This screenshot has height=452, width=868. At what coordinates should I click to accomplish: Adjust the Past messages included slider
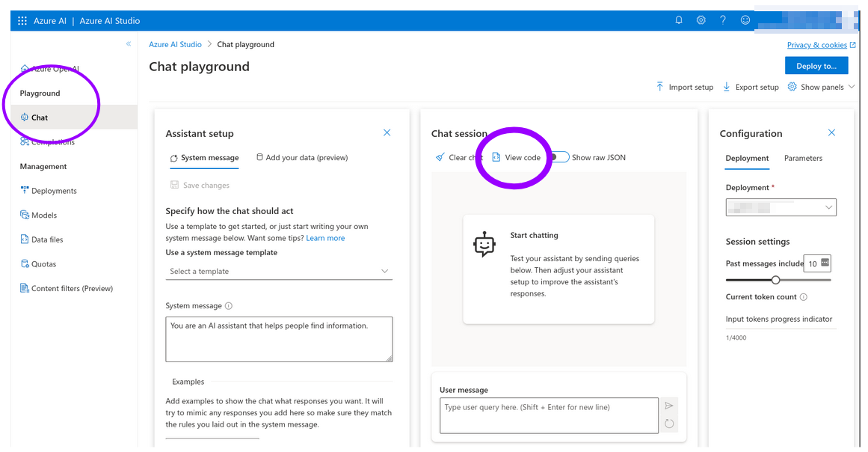pyautogui.click(x=776, y=279)
